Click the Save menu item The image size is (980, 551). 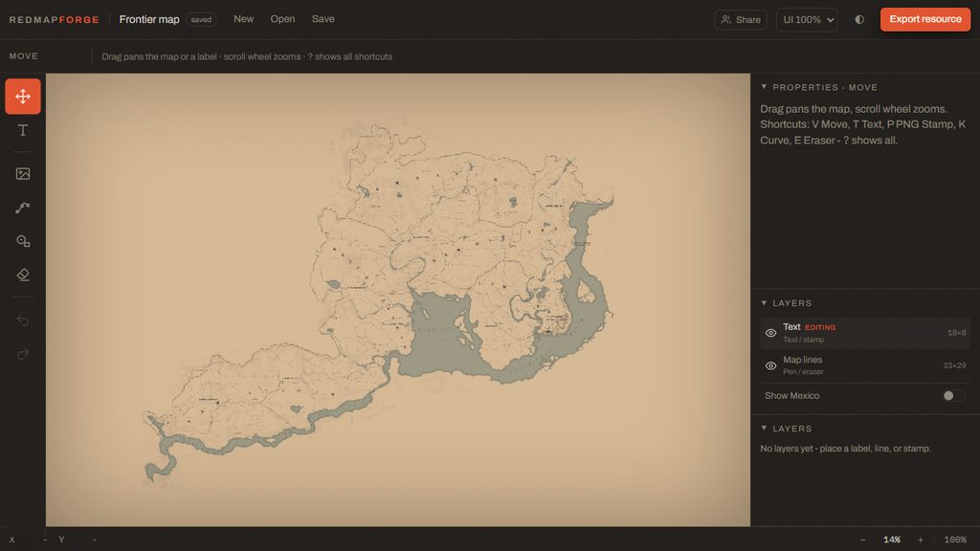click(323, 19)
